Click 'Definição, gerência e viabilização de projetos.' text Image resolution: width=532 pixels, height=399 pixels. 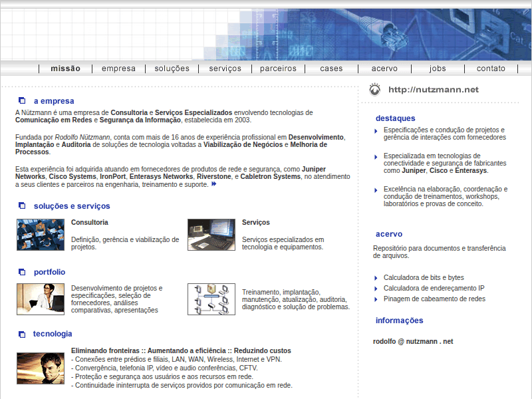[125, 243]
